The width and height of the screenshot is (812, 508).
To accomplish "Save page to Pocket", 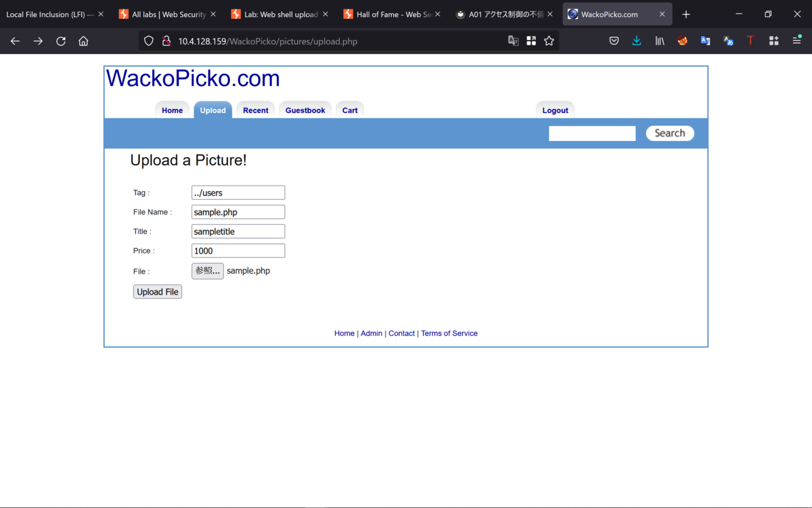I will [614, 41].
